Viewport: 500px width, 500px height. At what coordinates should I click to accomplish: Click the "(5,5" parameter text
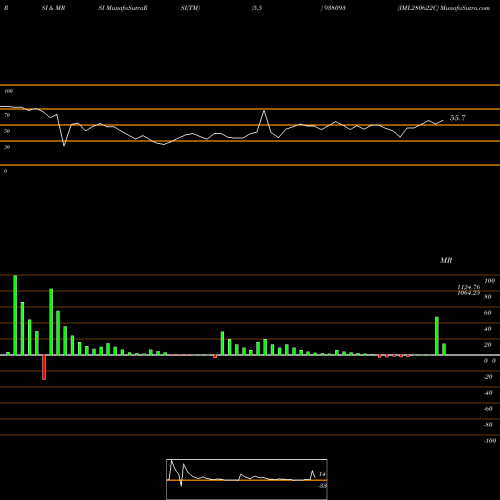[x=257, y=8]
